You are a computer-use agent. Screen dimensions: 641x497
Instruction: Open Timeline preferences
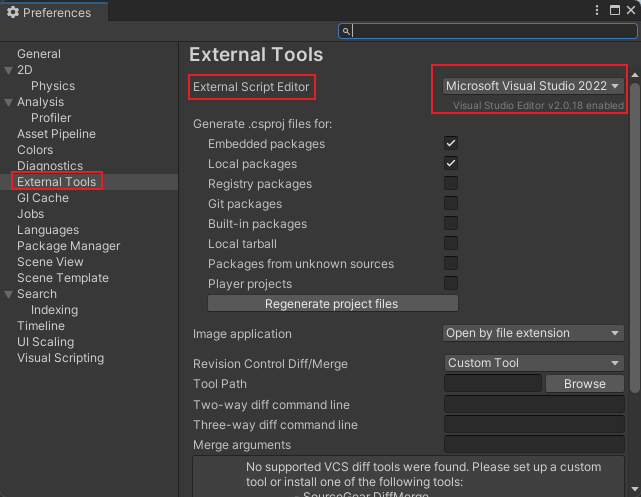41,326
